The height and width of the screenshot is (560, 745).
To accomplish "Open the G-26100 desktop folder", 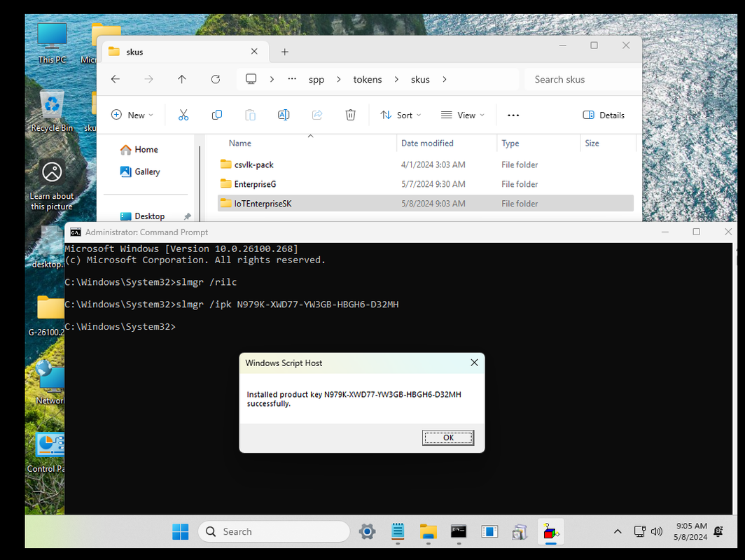I will 46,316.
